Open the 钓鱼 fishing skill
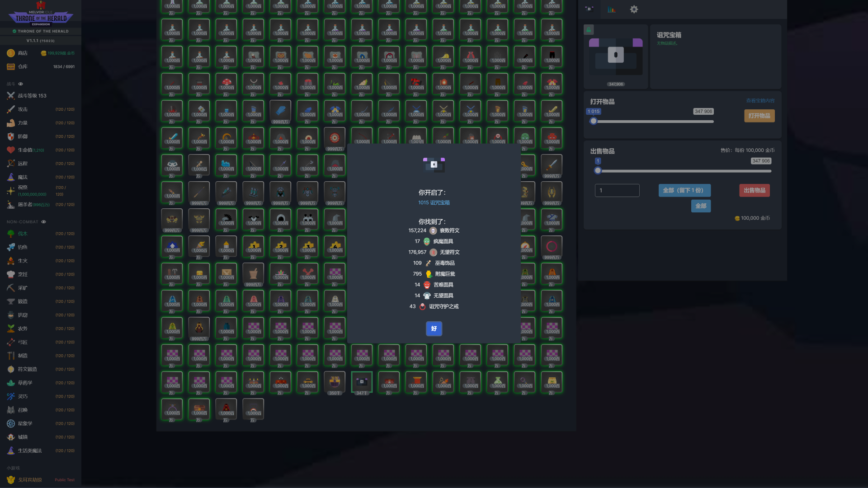The height and width of the screenshot is (488, 868). tap(41, 247)
